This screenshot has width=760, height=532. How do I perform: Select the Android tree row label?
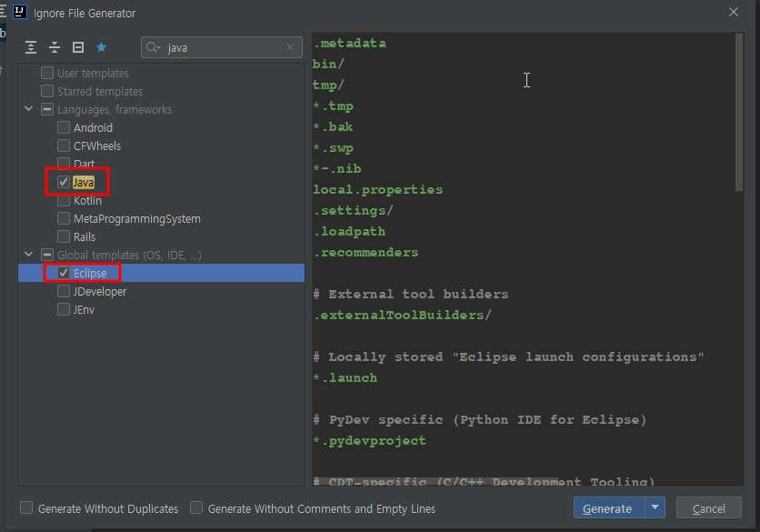click(x=93, y=127)
